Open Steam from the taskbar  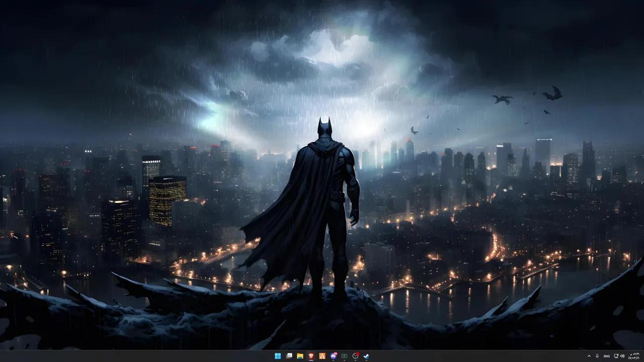(x=366, y=356)
